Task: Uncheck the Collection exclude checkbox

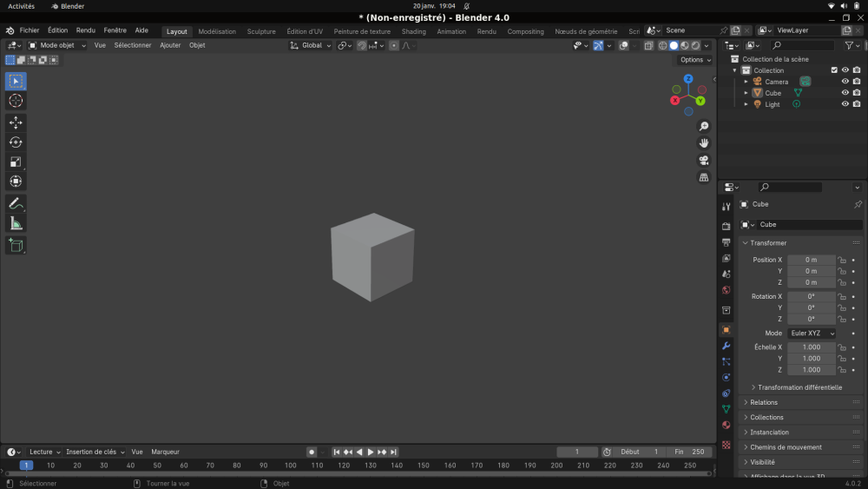Action: click(834, 70)
